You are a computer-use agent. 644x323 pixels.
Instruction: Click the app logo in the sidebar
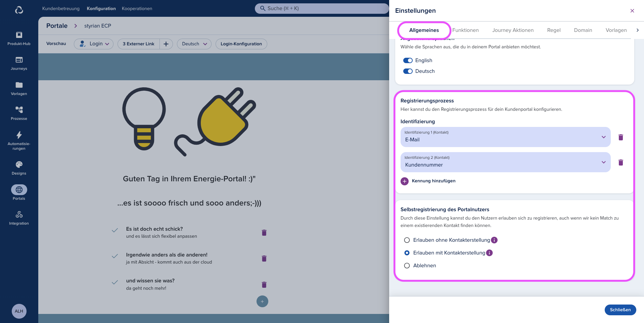(19, 10)
